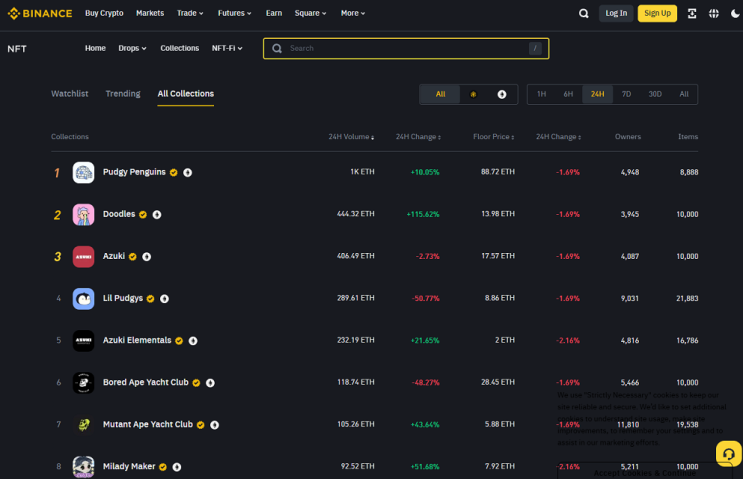This screenshot has width=743, height=479.
Task: Select the 7D time range
Action: coord(626,94)
